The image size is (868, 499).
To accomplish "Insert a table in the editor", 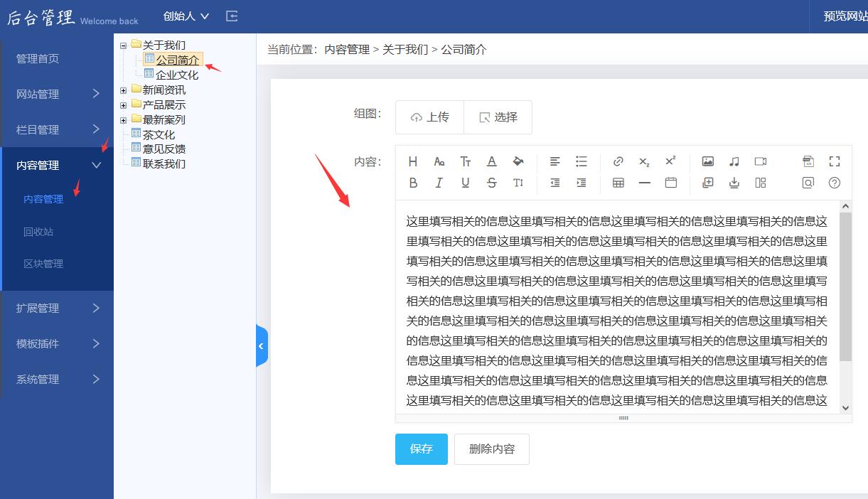I will tap(618, 183).
